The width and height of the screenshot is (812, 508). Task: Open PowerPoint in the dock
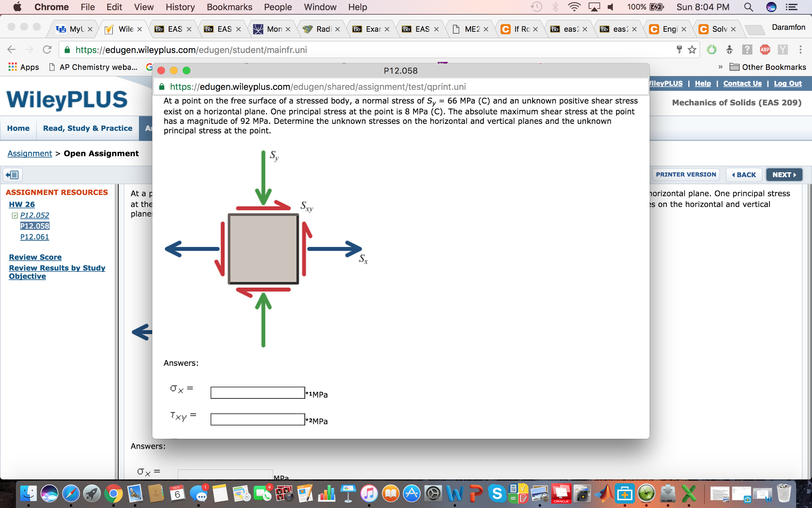click(476, 494)
